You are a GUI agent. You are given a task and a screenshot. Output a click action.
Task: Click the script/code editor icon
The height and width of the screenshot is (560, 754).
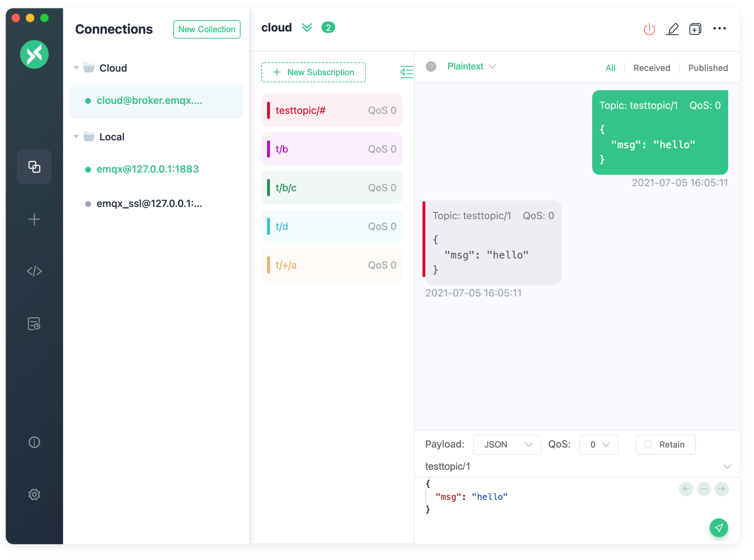[34, 271]
